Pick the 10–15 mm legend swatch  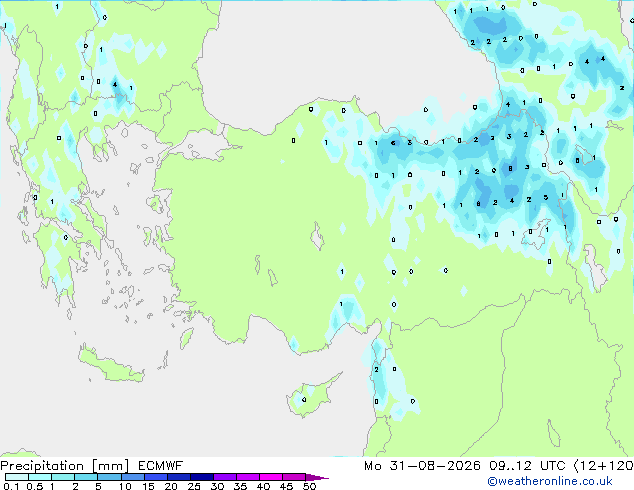pyautogui.click(x=133, y=477)
